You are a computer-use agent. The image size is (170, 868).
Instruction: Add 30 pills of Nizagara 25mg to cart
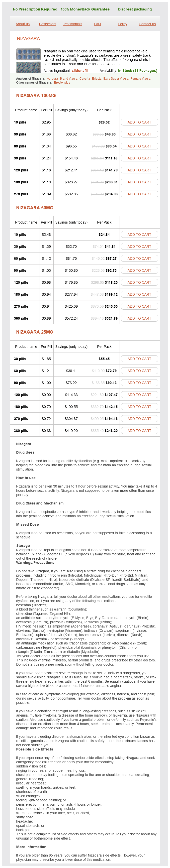point(139,359)
